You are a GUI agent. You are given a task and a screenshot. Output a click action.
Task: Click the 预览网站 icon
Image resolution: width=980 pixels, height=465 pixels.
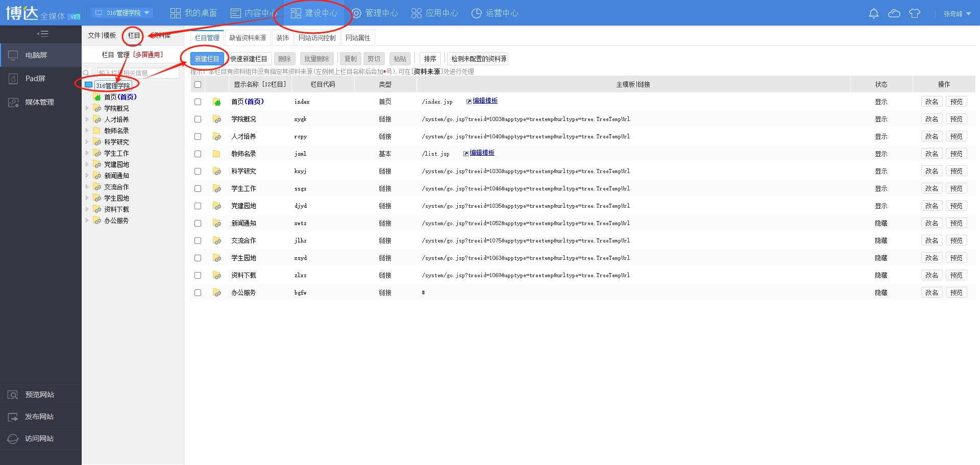[x=13, y=395]
